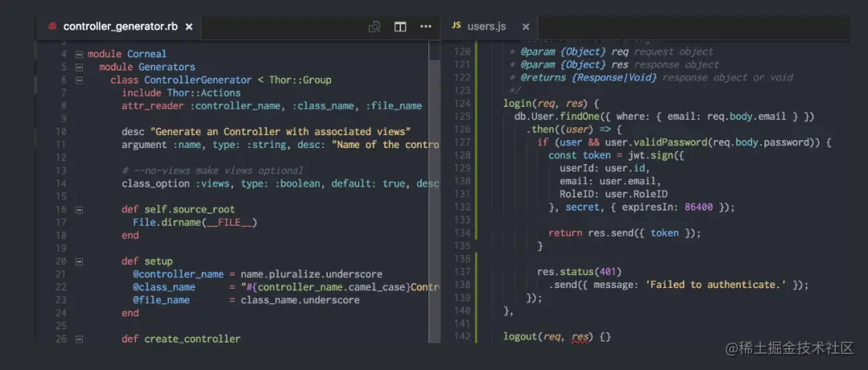The image size is (868, 370).
Task: Collapse the def create_controller fold
Action: pos(79,339)
